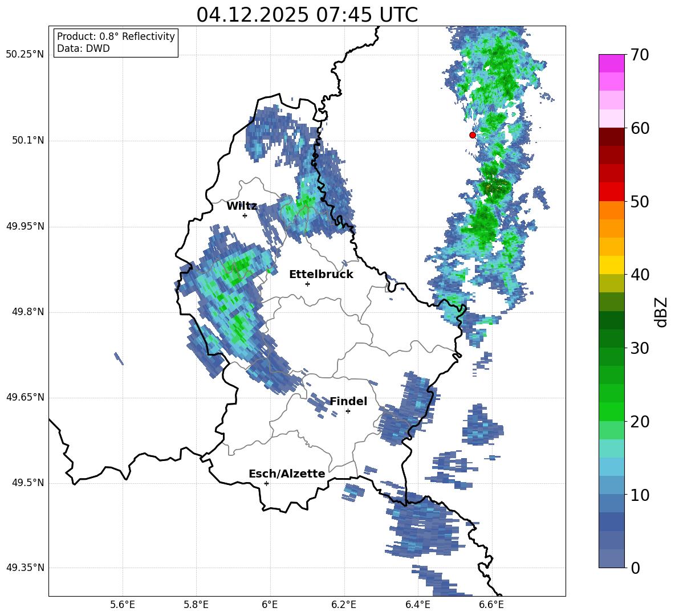675x616 pixels.
Task: Click the small echo patch south of Findel border
Action: [x=352, y=492]
